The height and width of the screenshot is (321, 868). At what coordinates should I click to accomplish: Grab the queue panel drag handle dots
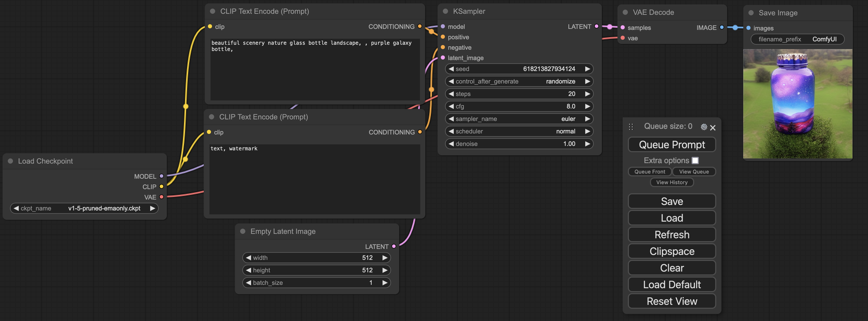pos(631,127)
